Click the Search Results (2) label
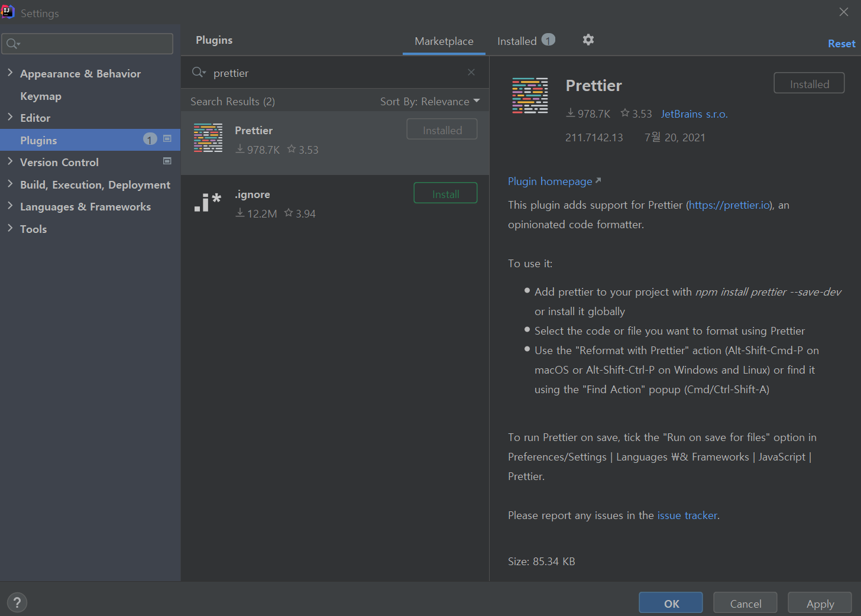This screenshot has height=616, width=861. (232, 101)
